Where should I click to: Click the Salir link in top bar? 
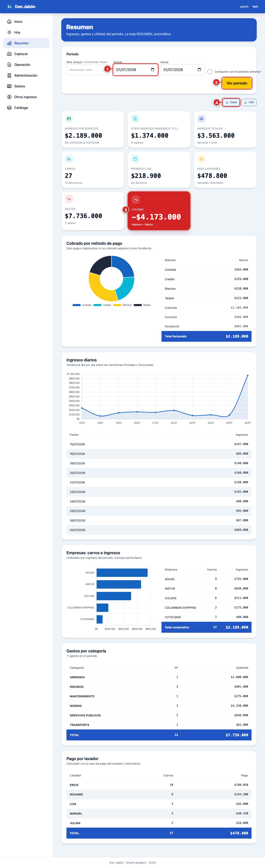tap(255, 6)
